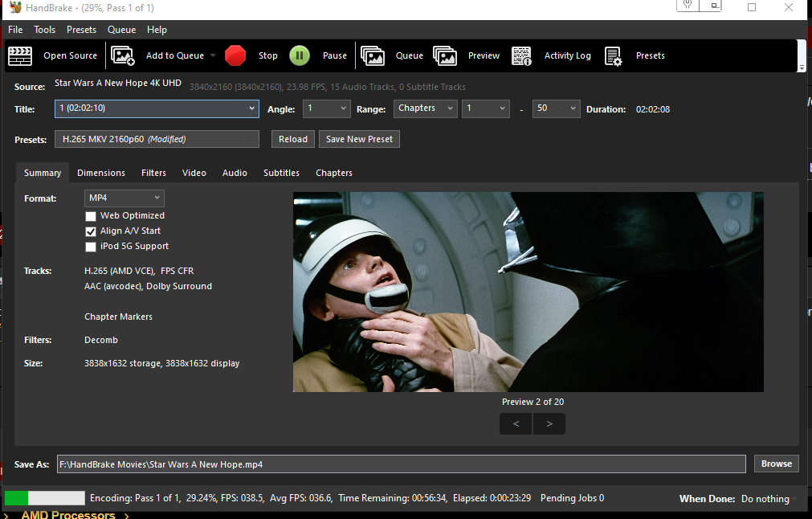Open the File menu
The image size is (812, 519).
click(x=15, y=30)
